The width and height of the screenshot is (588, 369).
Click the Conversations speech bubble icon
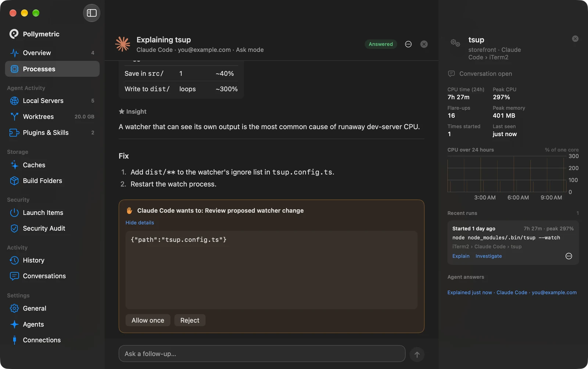(x=14, y=276)
